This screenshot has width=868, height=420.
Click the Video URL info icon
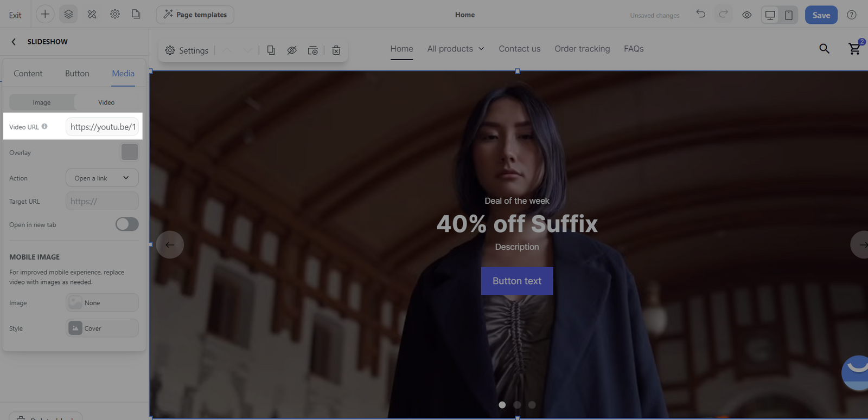(44, 126)
